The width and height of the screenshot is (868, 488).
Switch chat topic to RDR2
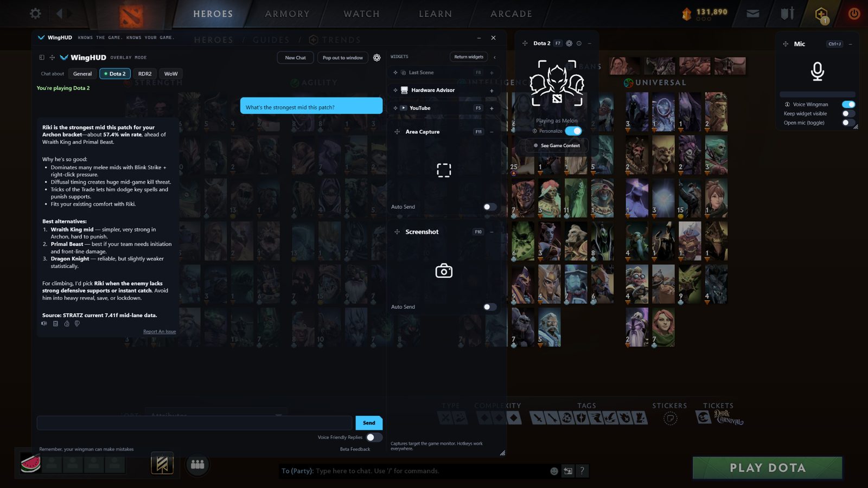coord(145,74)
